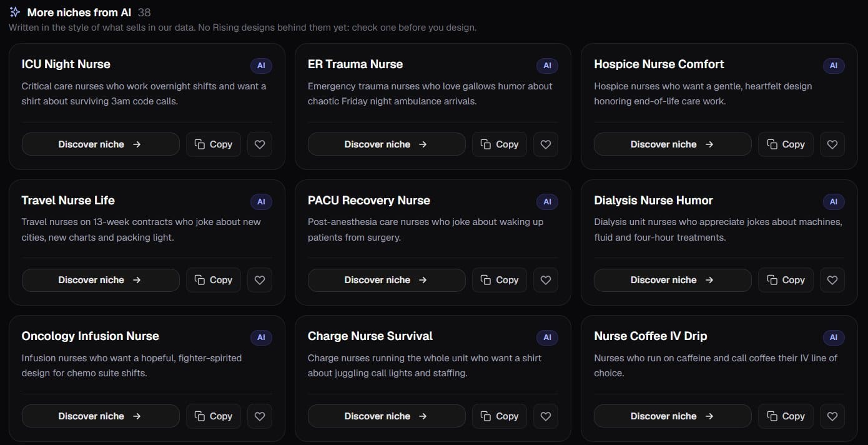
Task: Click the AI badge on Charge Nurse Survival
Action: [x=547, y=337]
